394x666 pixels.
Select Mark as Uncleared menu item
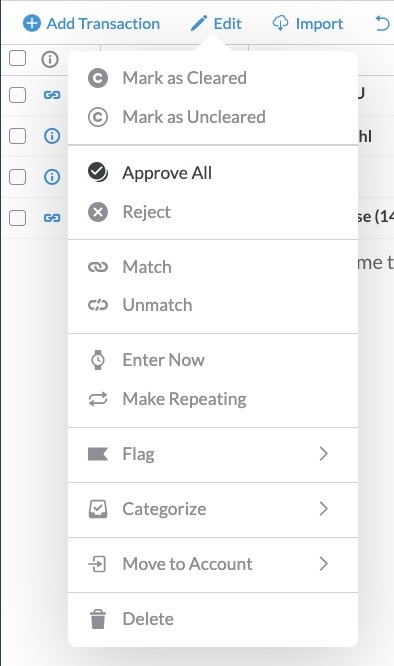coord(213,117)
